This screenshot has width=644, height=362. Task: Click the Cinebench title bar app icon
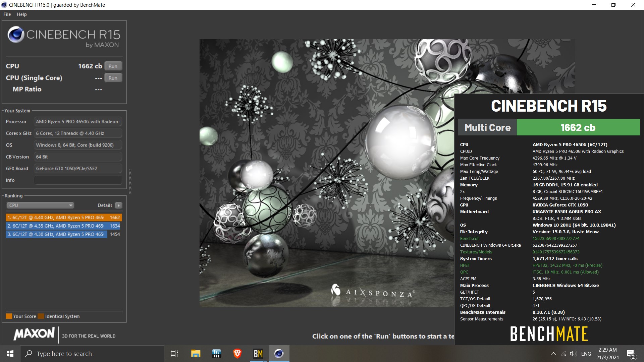(x=4, y=5)
